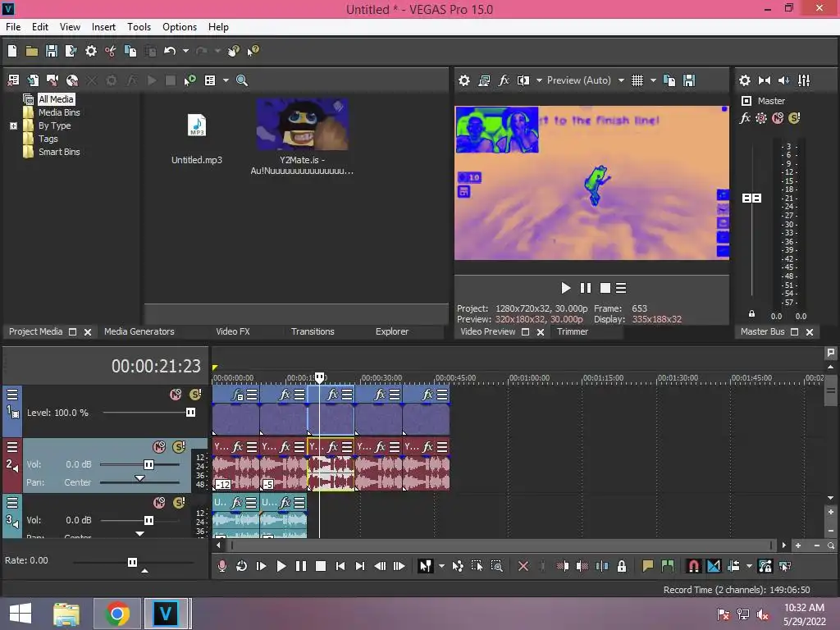Open Chrome from the Windows taskbar
The image size is (840, 630).
[117, 614]
